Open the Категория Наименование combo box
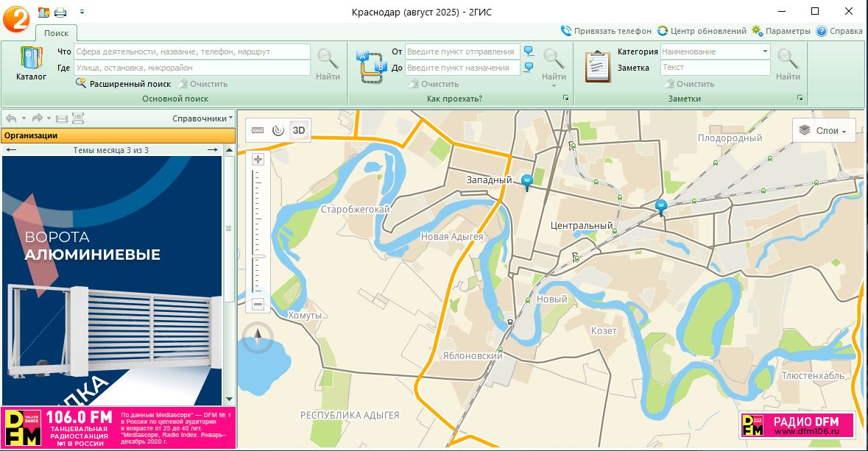 tap(715, 52)
